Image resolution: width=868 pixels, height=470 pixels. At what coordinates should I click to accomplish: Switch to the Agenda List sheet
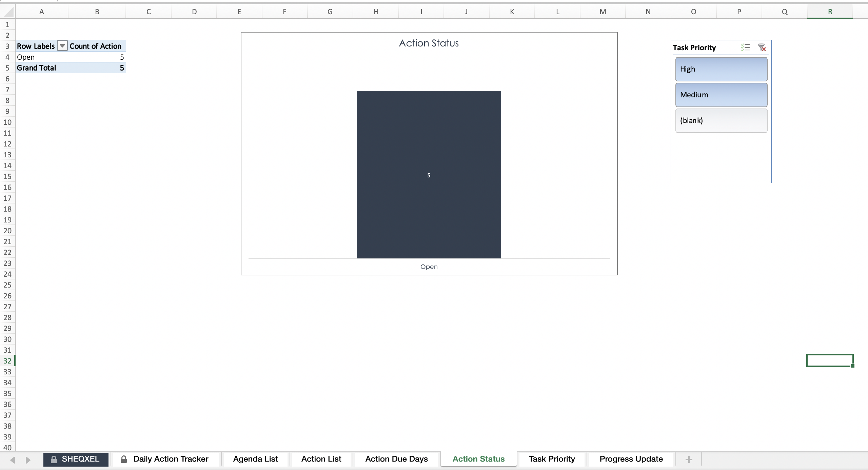point(255,459)
